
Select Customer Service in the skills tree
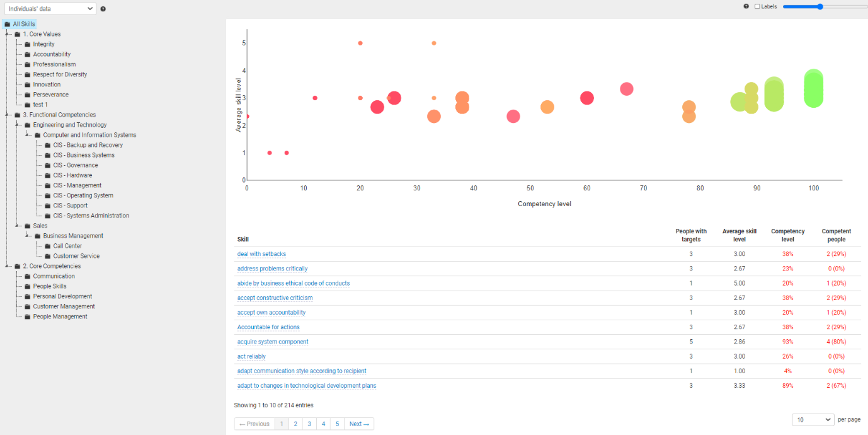click(76, 256)
